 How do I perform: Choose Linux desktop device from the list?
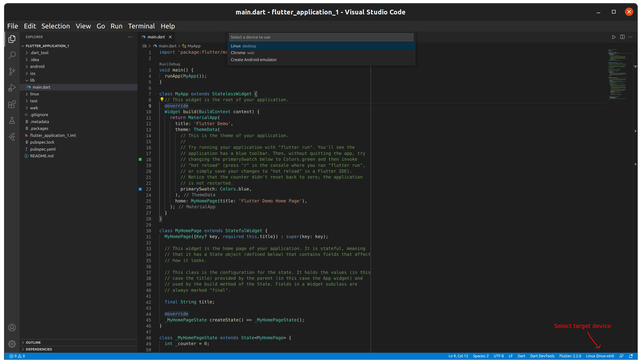(321, 46)
